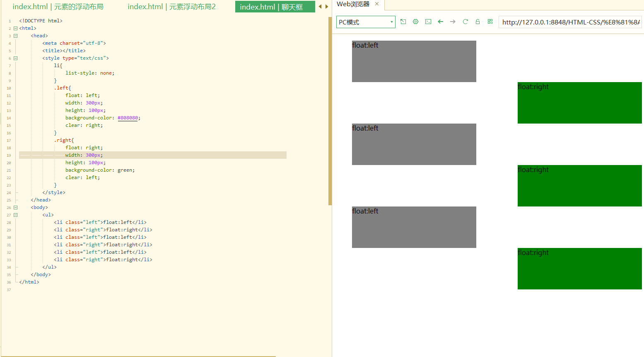Click the .right{ selector line
The height and width of the screenshot is (357, 644).
(x=64, y=140)
